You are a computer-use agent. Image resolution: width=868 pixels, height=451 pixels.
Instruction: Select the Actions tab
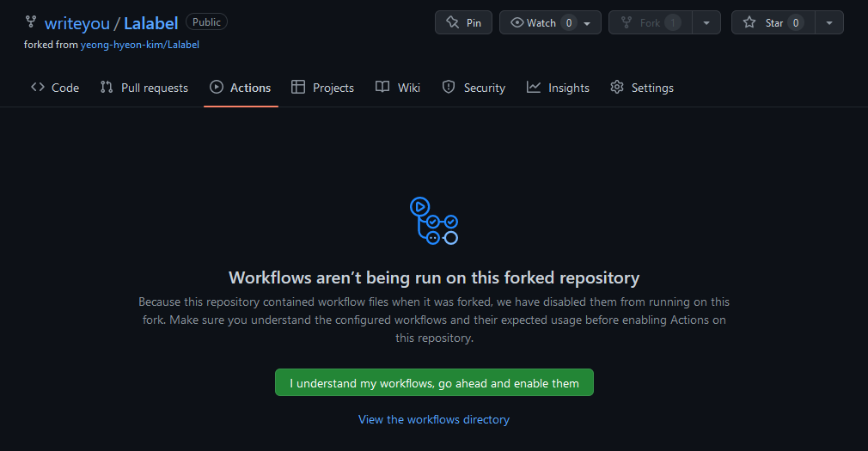click(241, 88)
